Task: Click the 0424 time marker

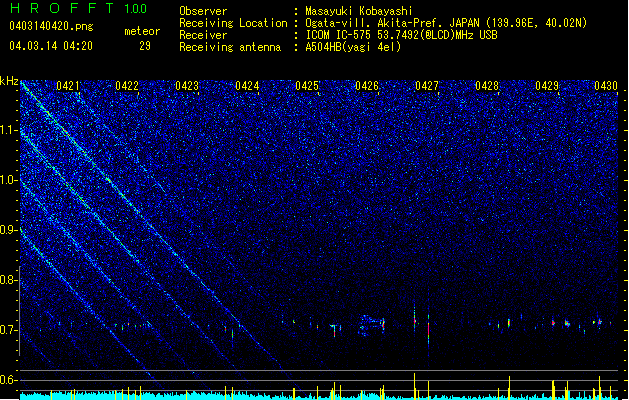Action: [x=247, y=86]
